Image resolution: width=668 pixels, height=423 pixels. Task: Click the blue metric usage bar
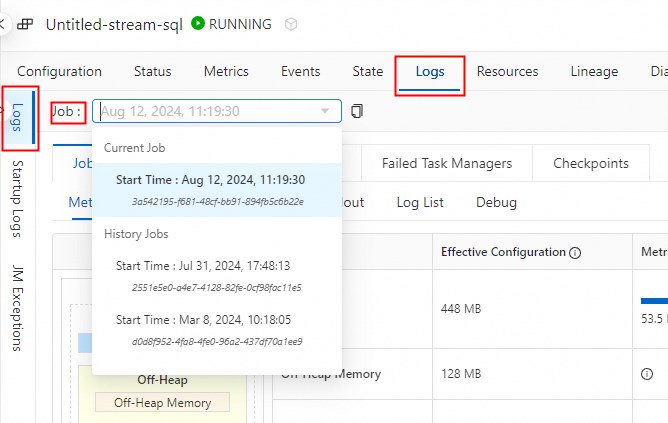tap(654, 301)
